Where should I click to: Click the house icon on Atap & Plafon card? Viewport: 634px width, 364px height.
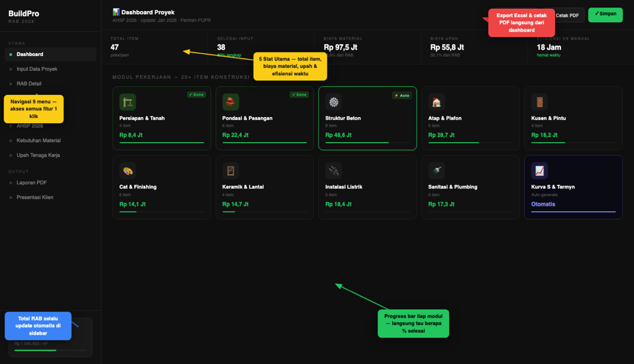[x=436, y=102]
